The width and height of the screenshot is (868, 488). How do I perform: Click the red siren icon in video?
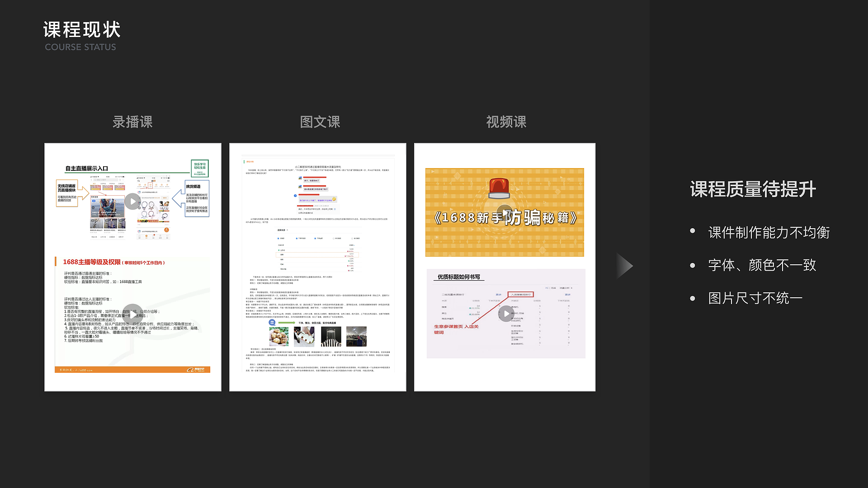pyautogui.click(x=499, y=188)
